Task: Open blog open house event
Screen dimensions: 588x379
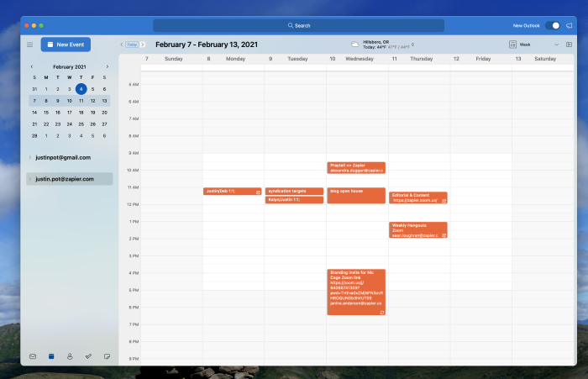Action: tap(356, 196)
